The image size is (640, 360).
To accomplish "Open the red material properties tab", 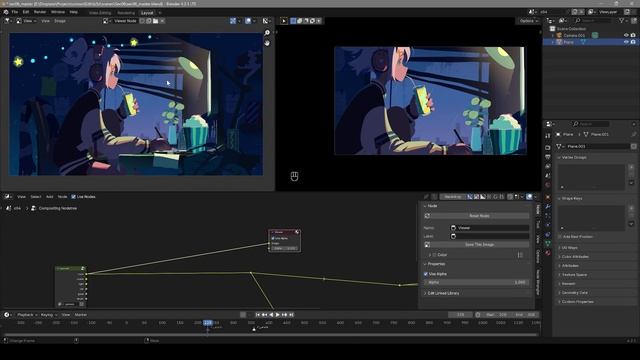I will (548, 253).
